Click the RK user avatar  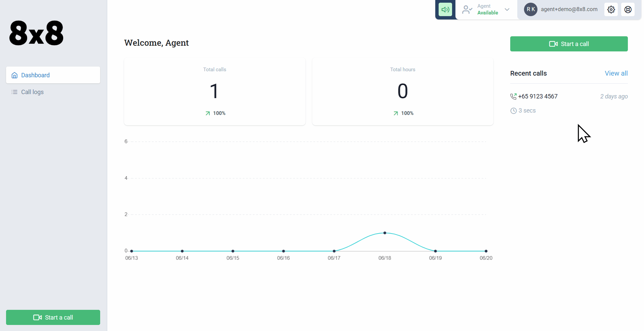530,9
